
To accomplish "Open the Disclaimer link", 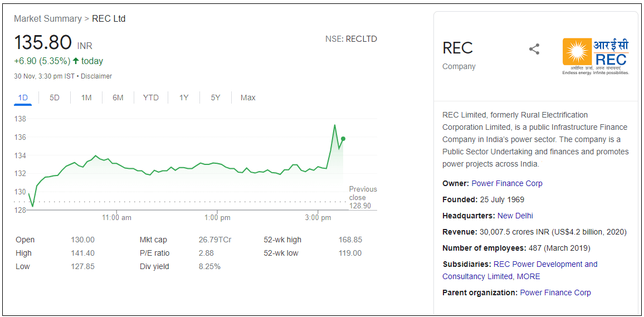I will (96, 76).
